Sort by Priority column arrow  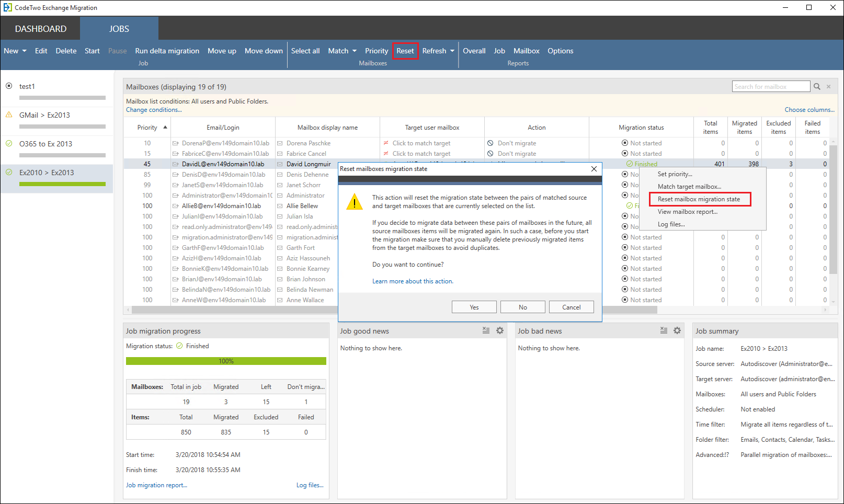165,127
